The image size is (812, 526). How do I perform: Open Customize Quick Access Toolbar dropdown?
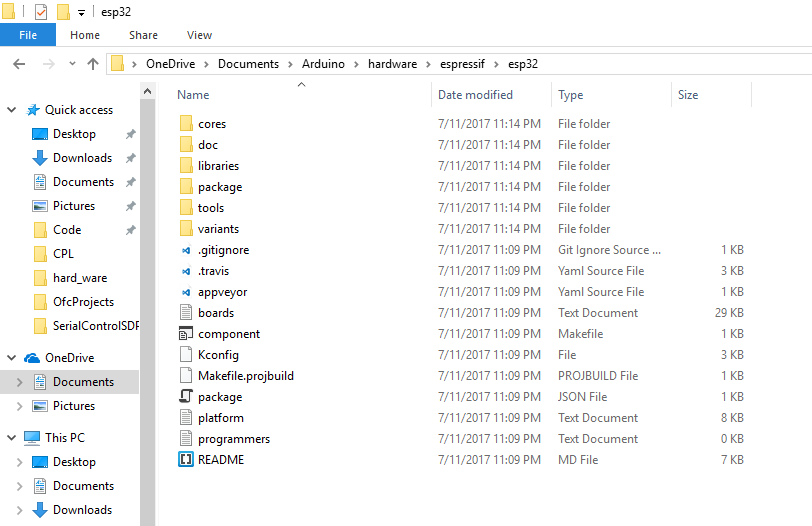(81, 12)
